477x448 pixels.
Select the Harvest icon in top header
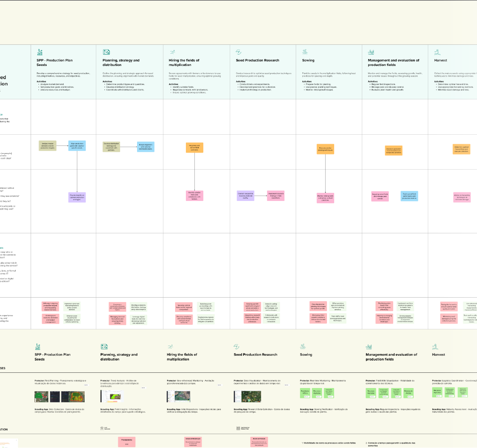click(x=437, y=52)
